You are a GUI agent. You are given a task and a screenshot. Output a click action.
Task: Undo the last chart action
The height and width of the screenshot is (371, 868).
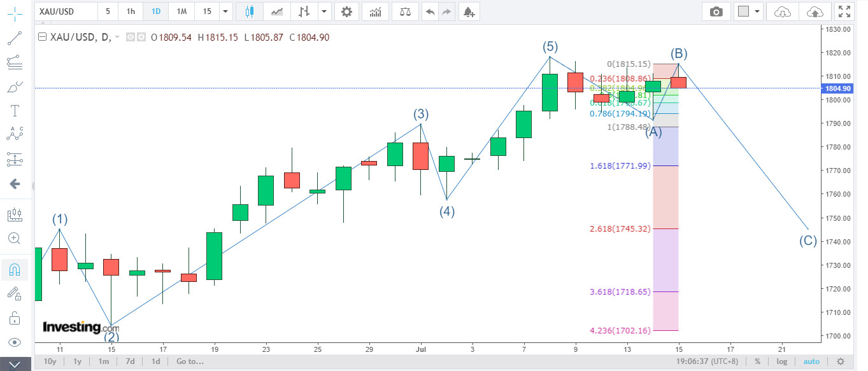(430, 11)
